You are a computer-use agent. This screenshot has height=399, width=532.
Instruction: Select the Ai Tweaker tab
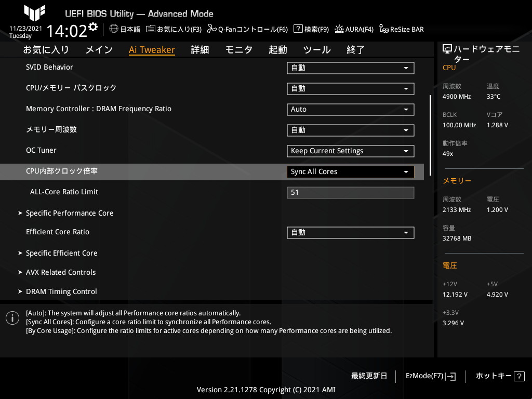(152, 49)
